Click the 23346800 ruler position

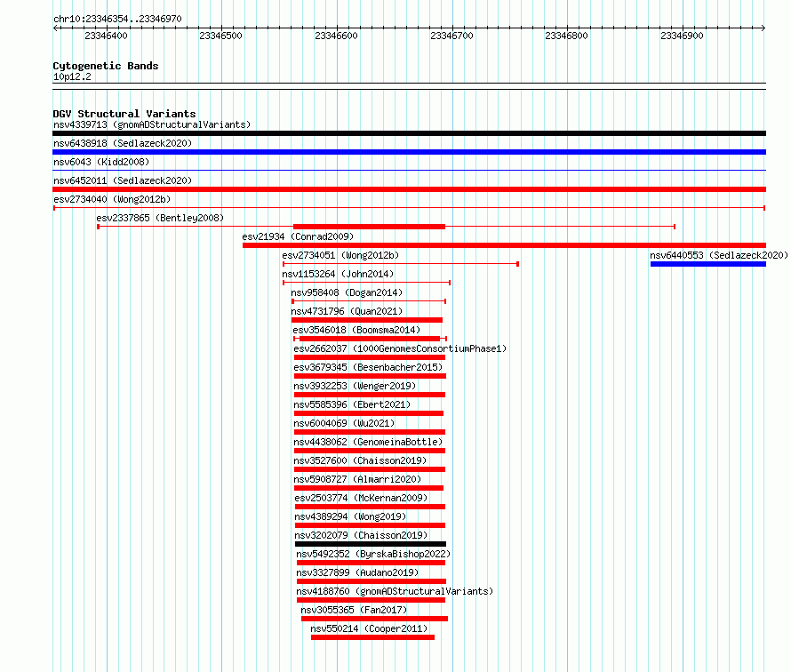pos(566,36)
